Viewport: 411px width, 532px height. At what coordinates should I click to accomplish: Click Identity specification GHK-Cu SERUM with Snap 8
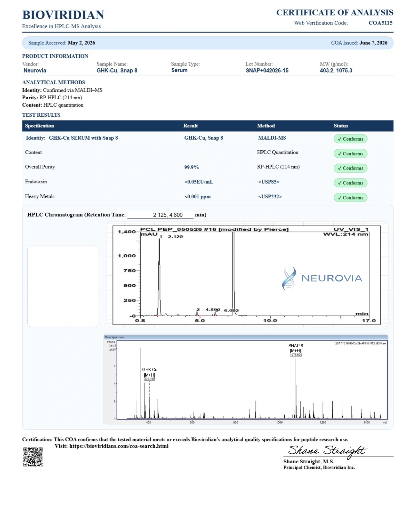click(72, 138)
